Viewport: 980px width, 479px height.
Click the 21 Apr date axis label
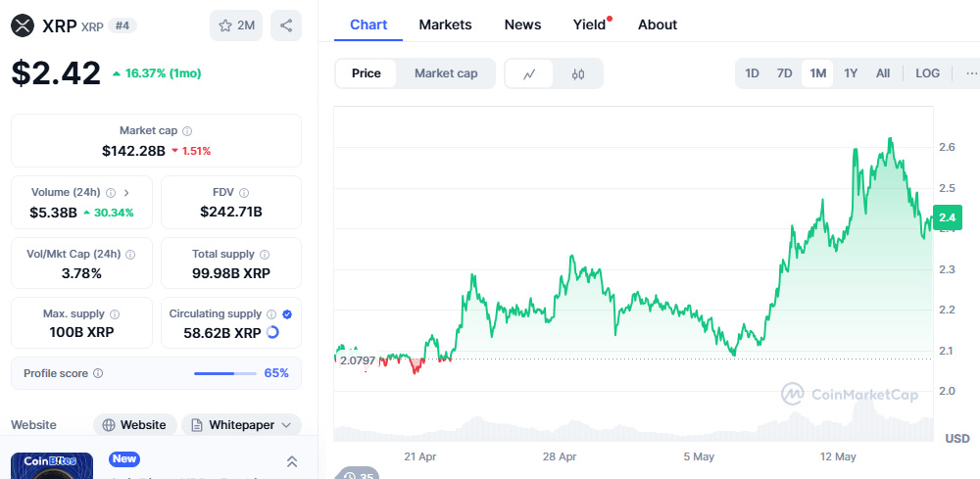click(420, 456)
